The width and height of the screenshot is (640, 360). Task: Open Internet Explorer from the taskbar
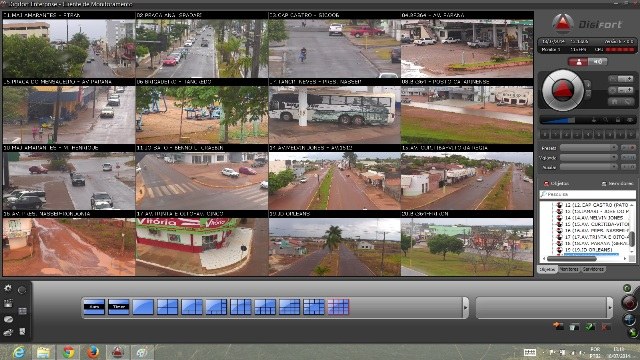coord(19,352)
